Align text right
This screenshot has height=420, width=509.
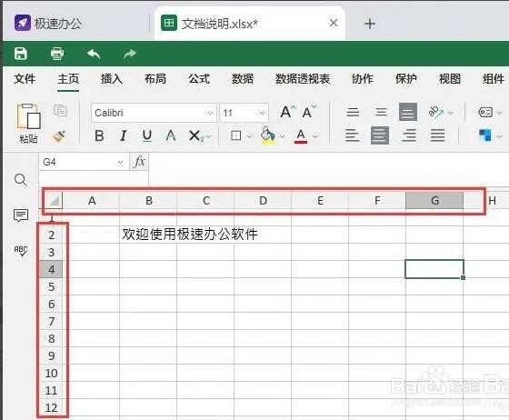tap(409, 135)
